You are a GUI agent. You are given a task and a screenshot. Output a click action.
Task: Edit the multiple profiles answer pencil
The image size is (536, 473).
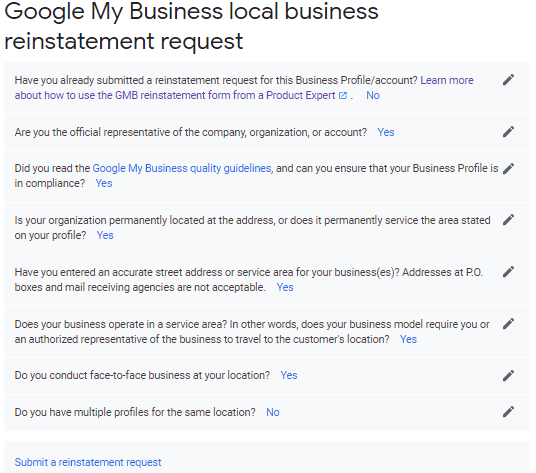tap(508, 412)
